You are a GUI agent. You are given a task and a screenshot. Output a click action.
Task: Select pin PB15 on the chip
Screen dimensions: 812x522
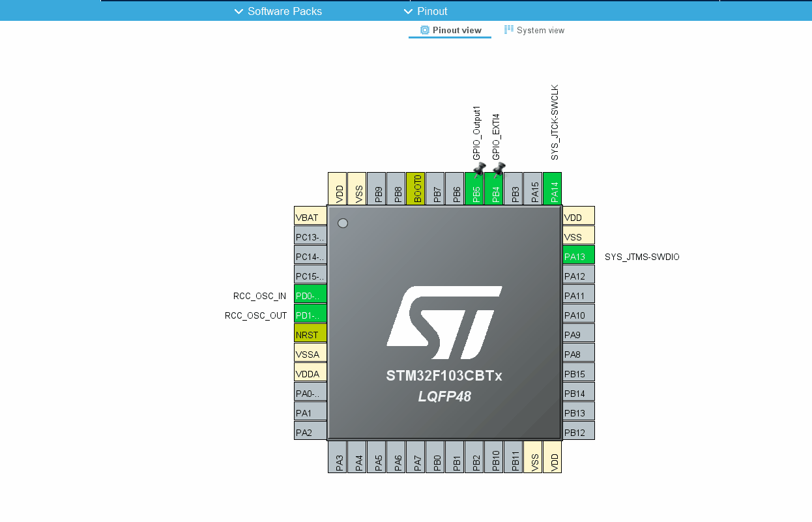(x=579, y=372)
